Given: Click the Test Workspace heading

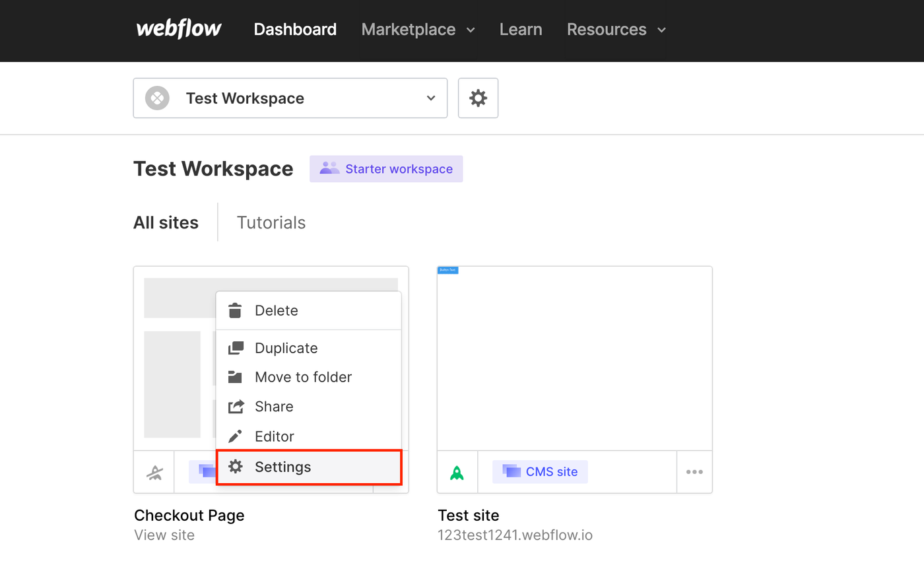Looking at the screenshot, I should [213, 168].
